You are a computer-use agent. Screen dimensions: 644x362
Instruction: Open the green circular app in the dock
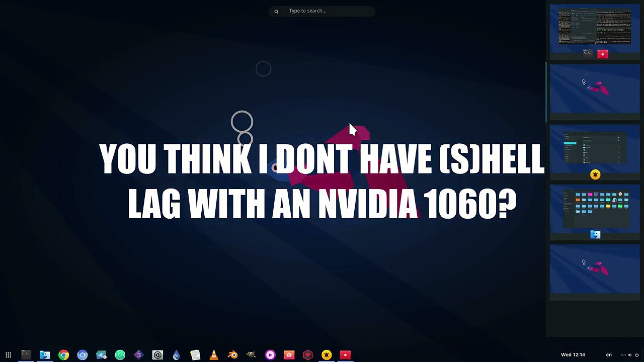tap(120, 355)
